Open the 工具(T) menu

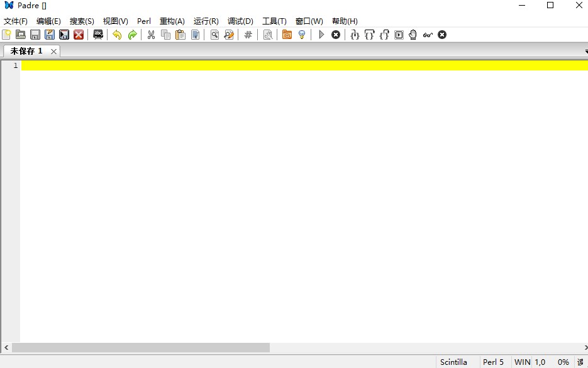274,21
